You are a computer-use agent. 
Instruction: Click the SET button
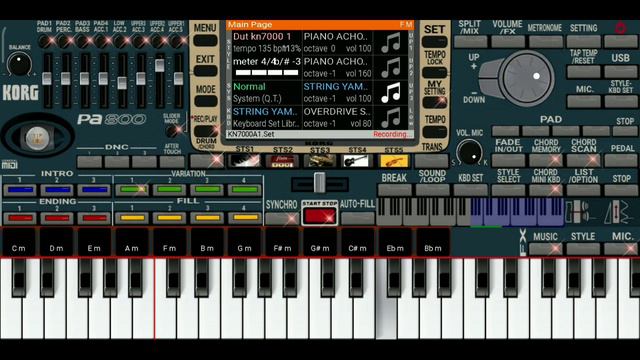[434, 42]
